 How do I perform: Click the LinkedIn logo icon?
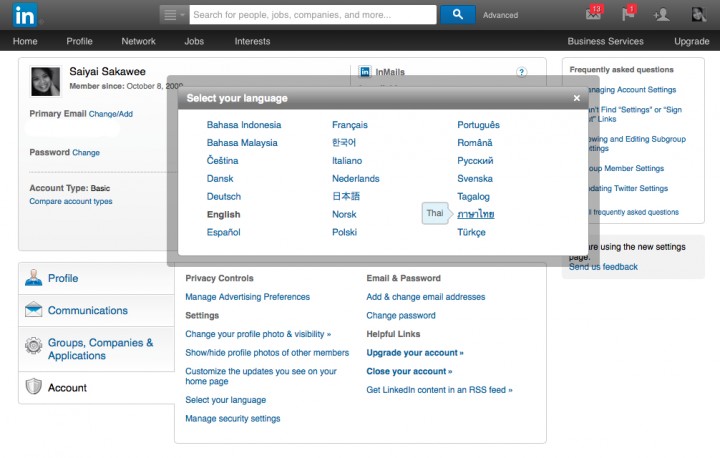pyautogui.click(x=25, y=15)
